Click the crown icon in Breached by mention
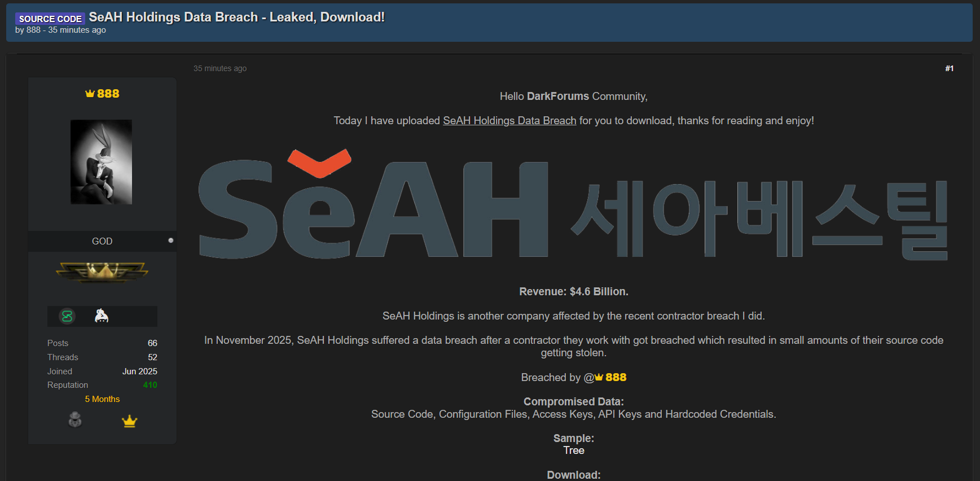 [599, 377]
